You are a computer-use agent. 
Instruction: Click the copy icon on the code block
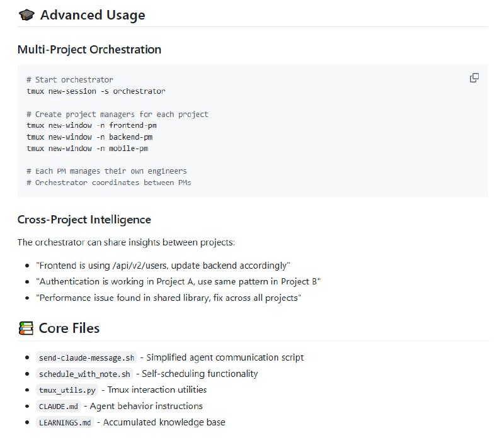pyautogui.click(x=473, y=77)
